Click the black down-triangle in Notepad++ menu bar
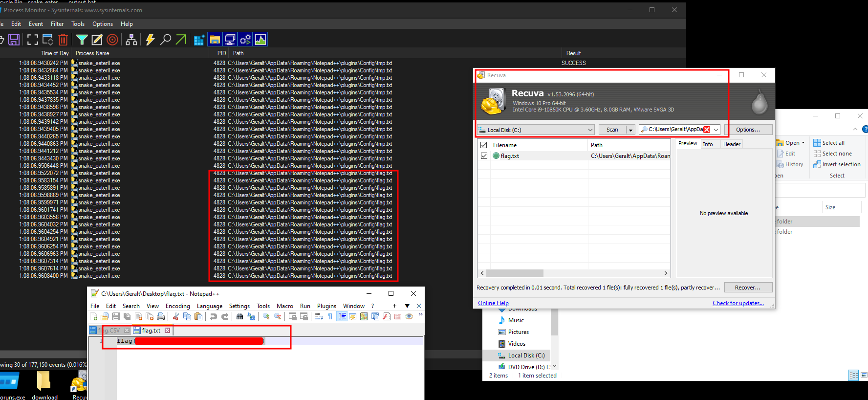The height and width of the screenshot is (400, 868). (x=407, y=306)
